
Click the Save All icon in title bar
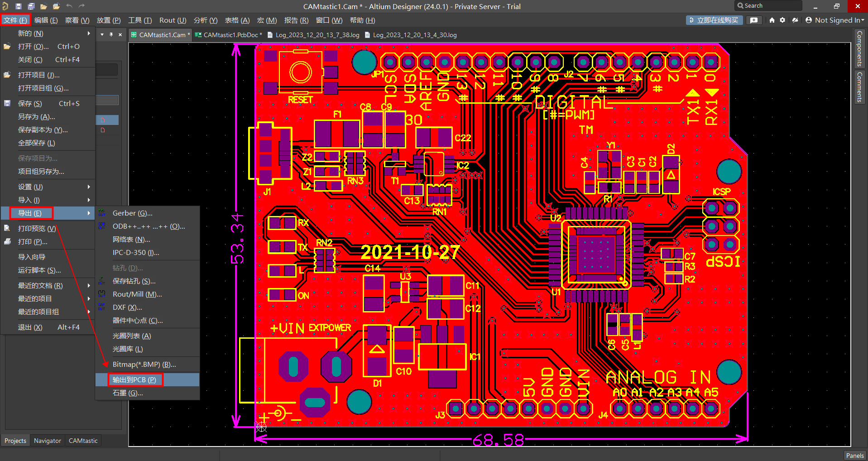tap(31, 6)
